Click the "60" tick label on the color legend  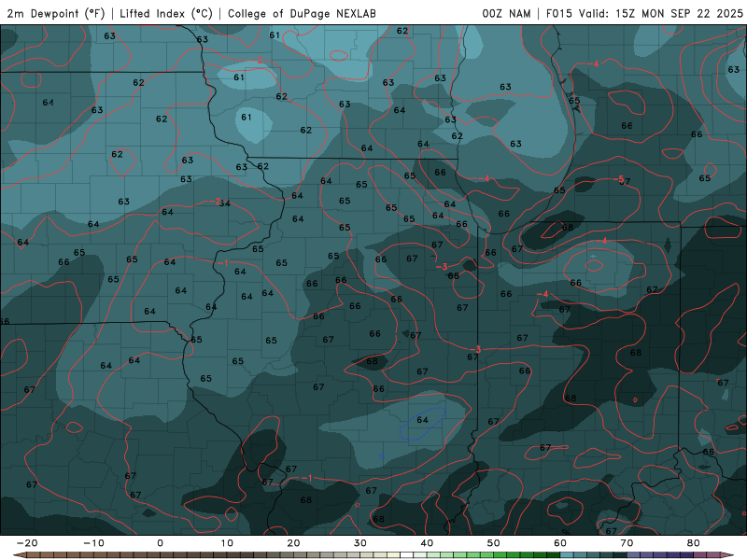[560, 543]
